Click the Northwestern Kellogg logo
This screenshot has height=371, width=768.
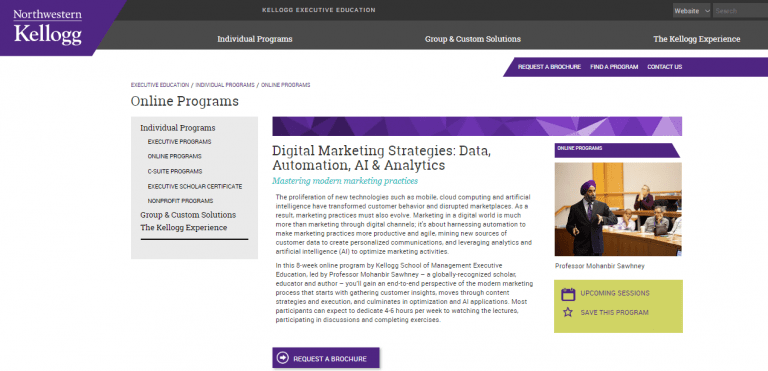pyautogui.click(x=48, y=27)
